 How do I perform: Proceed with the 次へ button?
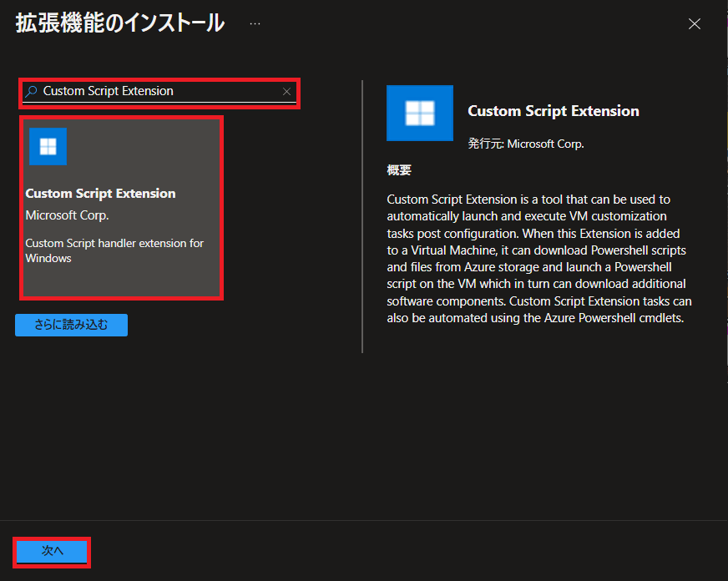(x=52, y=552)
